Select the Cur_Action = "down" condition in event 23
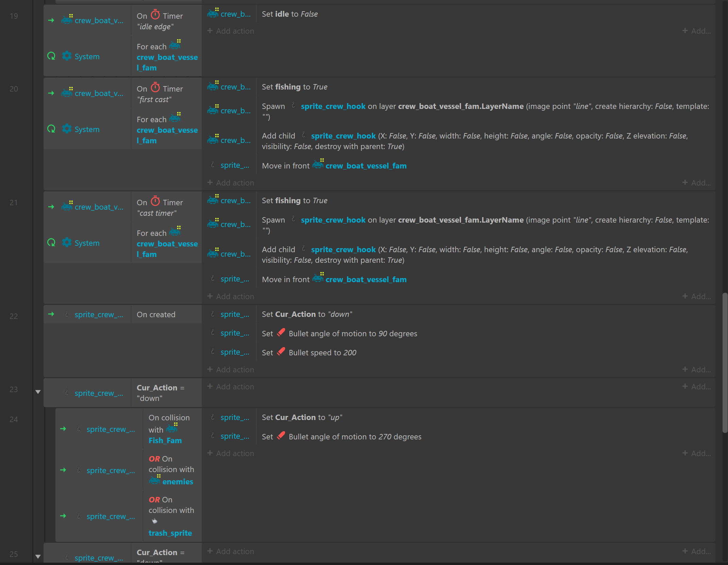 coord(160,393)
